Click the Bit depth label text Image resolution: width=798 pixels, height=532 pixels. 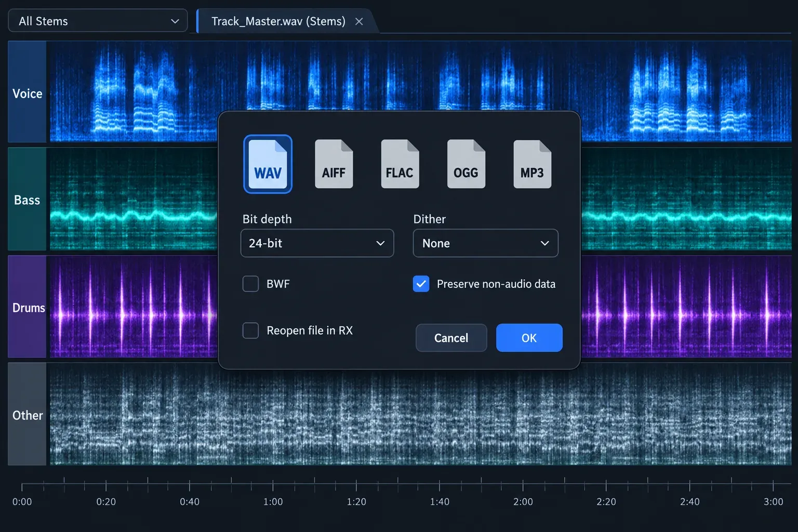(267, 219)
